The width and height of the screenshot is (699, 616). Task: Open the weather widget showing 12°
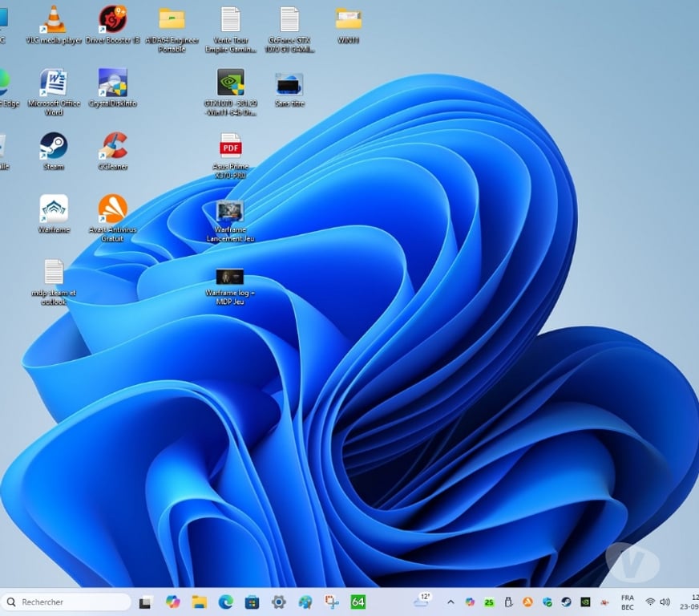422,601
